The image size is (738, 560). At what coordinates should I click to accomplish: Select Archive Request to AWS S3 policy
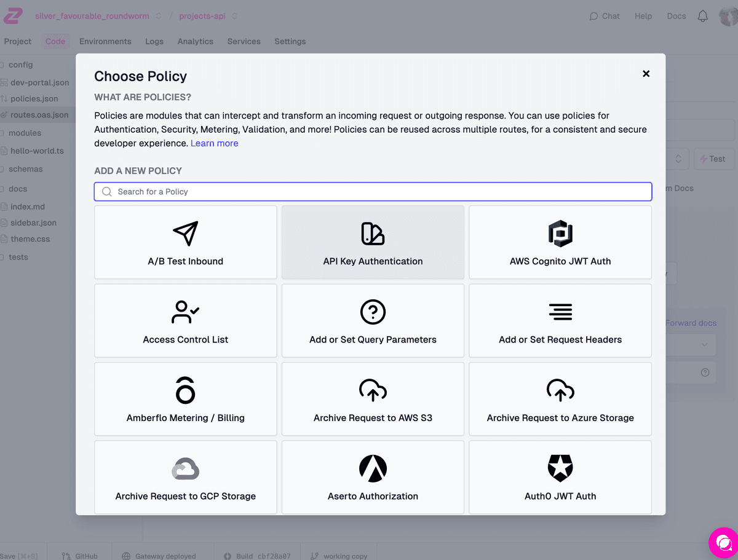(x=373, y=398)
